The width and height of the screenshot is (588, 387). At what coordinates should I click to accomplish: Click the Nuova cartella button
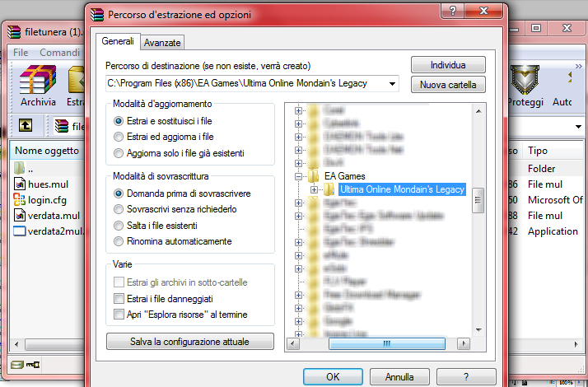tap(448, 85)
